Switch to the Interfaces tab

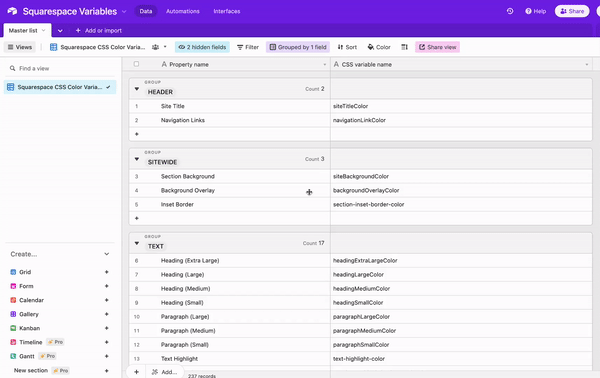click(x=227, y=11)
